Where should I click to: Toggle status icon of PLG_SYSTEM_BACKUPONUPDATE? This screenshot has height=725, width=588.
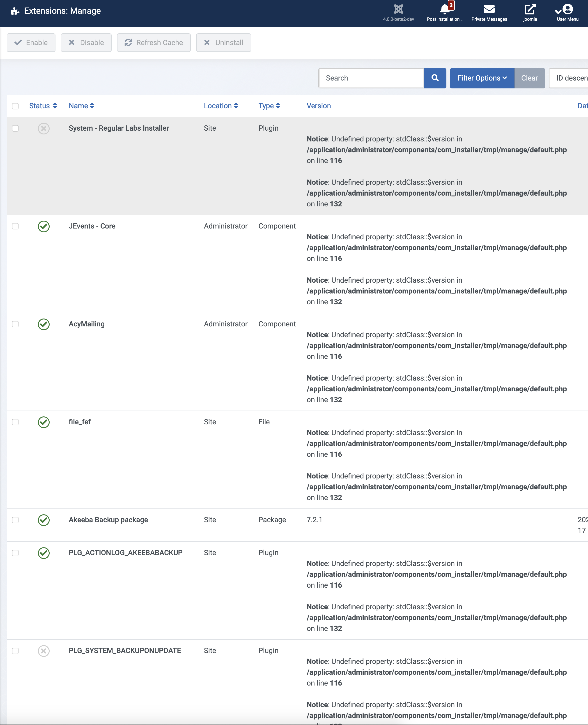point(44,651)
